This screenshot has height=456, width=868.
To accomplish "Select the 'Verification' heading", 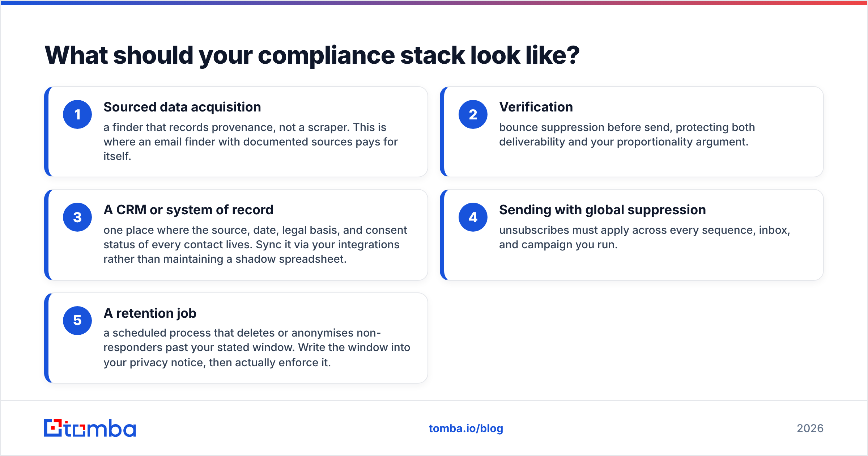I will point(536,107).
